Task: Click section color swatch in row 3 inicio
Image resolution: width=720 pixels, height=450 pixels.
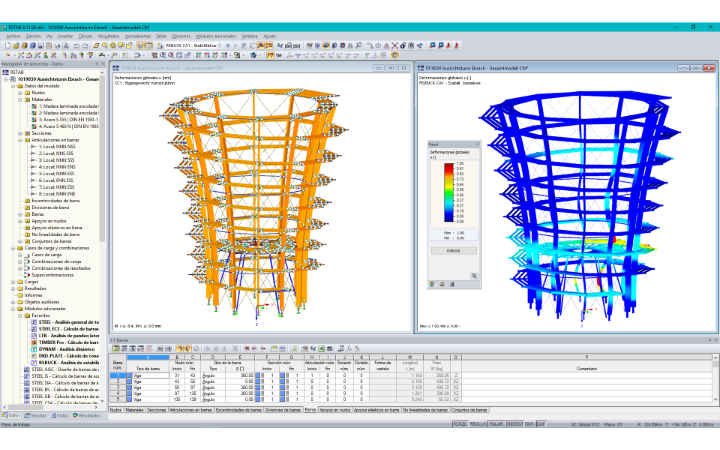Action: click(258, 388)
